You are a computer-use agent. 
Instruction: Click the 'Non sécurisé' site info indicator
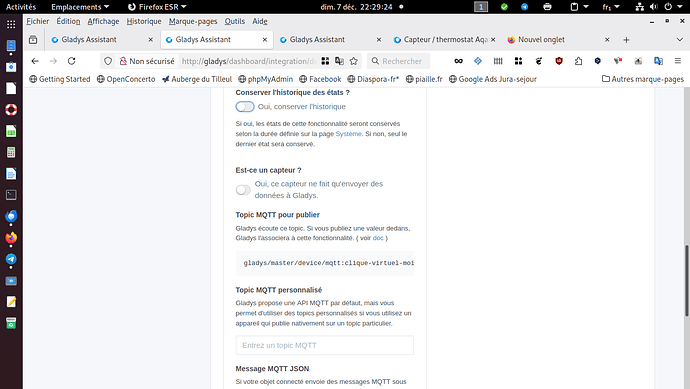tap(147, 61)
